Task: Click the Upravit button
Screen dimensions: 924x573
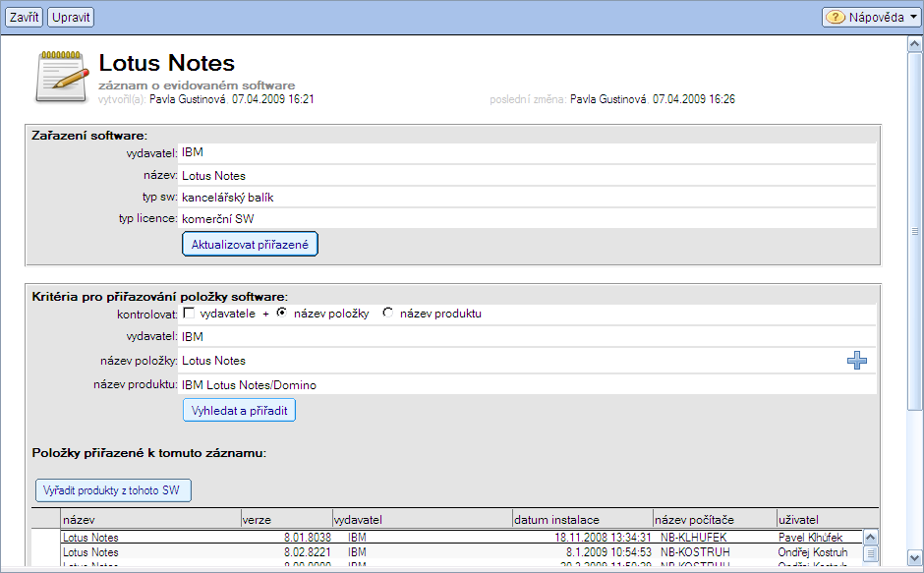Action: tap(71, 17)
